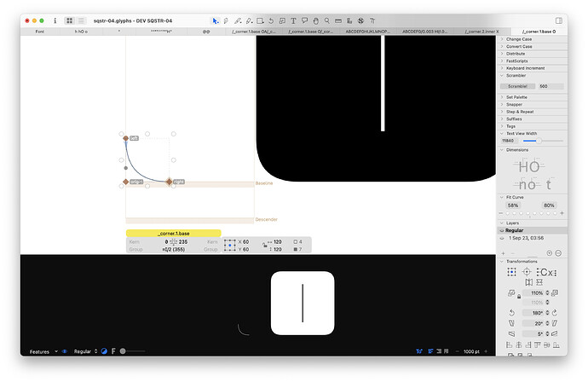The image size is (588, 382).
Task: Switch to the ABCDEFG/G.003 tab
Action: (x=425, y=32)
